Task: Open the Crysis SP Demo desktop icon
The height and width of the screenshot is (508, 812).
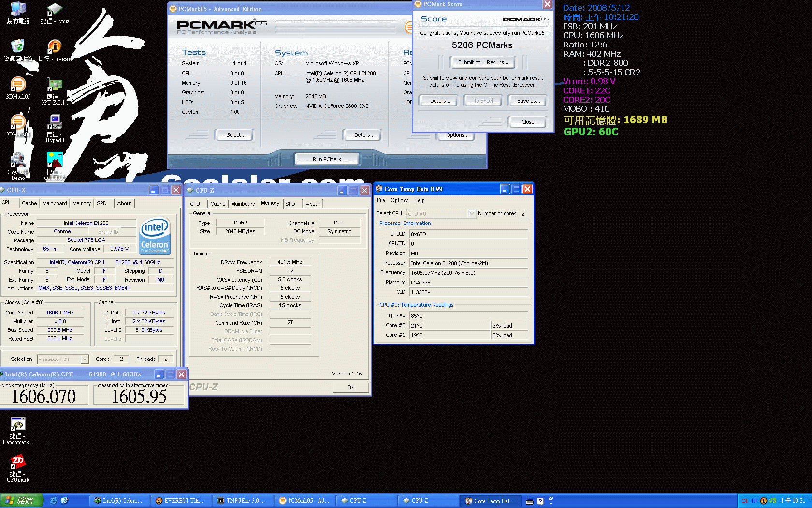Action: [18, 166]
